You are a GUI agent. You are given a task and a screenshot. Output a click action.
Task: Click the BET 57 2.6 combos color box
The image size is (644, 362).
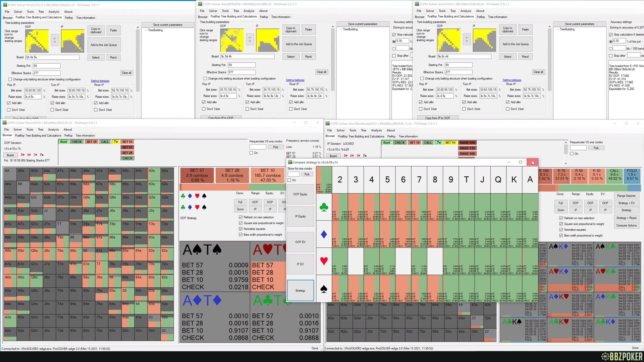click(x=197, y=175)
